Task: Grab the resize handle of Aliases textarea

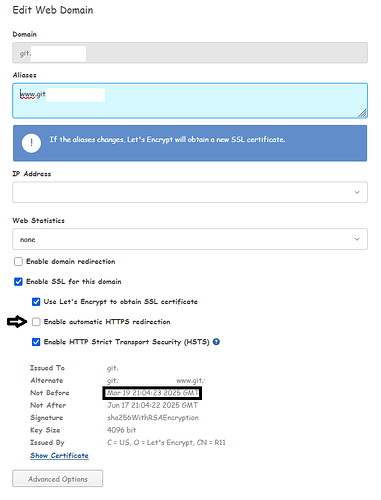Action: 363,113
